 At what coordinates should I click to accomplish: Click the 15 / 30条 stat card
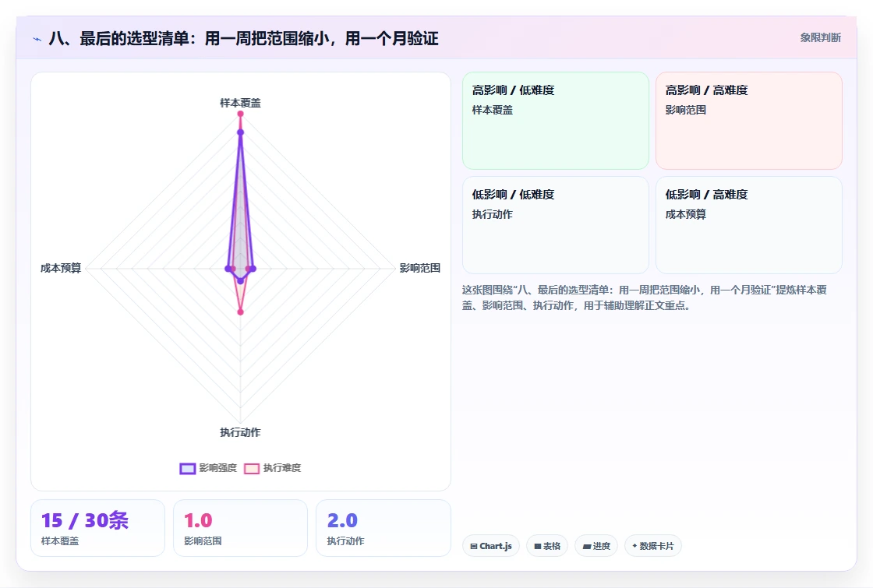98,528
